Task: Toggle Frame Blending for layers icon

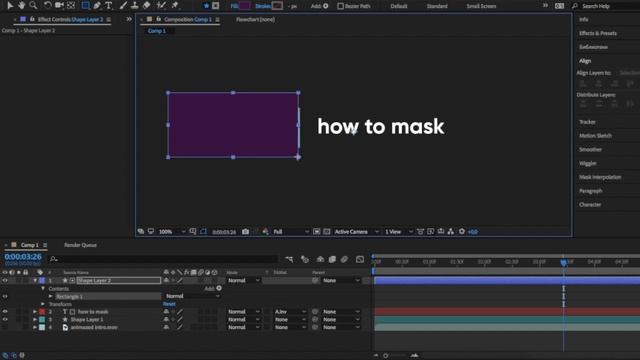Action: click(332, 259)
